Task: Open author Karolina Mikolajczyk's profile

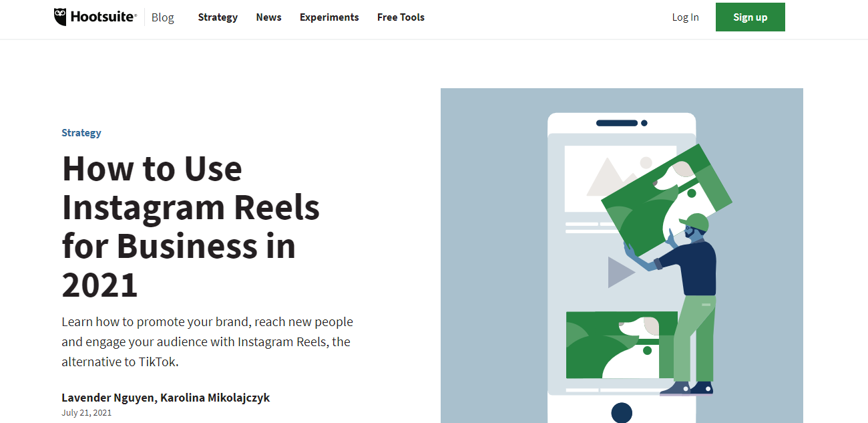Action: [215, 398]
